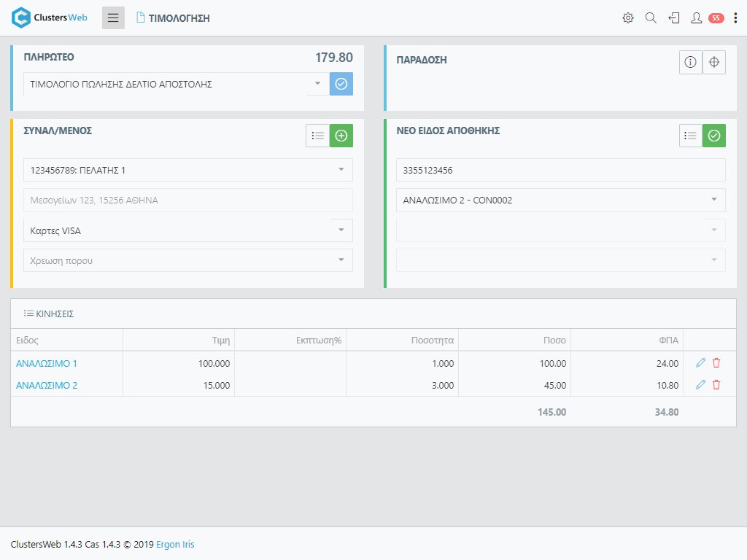Screen dimensions: 747x560
Task: Confirm new item with green checkmark button
Action: point(714,136)
